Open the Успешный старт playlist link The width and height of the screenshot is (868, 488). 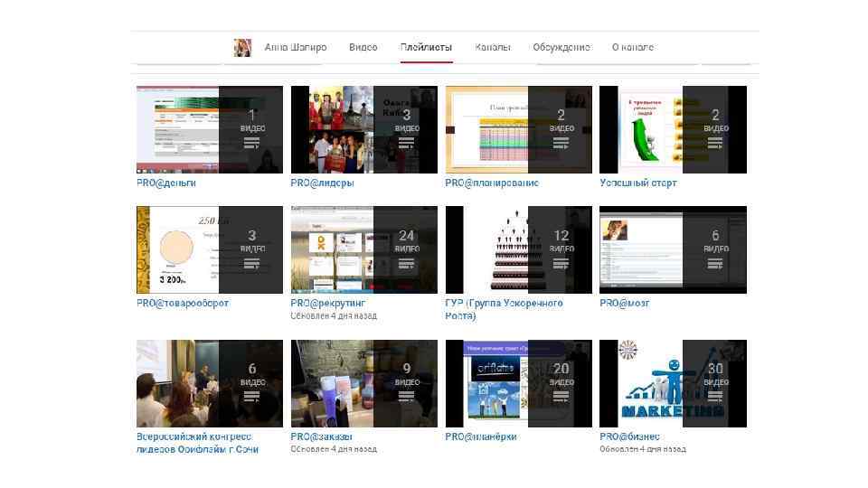637,183
